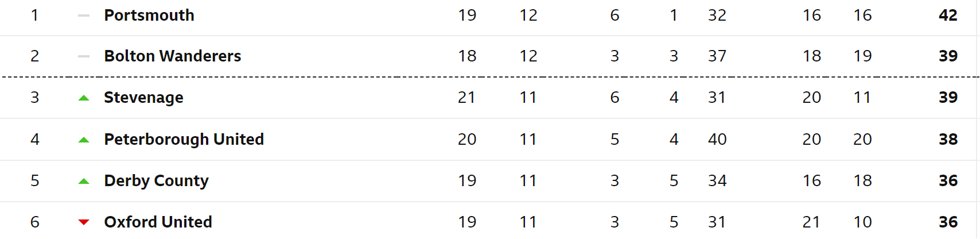Screen dimensions: 980x239
Task: Open the Portsmouth team link
Action: pos(149,16)
